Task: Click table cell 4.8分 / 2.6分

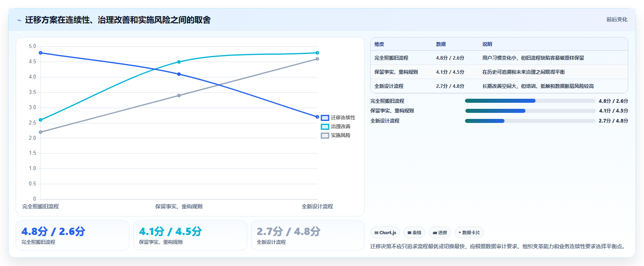Action: (x=450, y=58)
